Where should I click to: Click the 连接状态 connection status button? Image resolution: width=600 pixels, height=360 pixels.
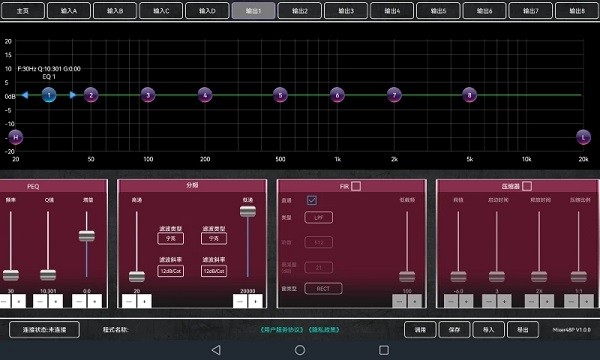point(44,329)
